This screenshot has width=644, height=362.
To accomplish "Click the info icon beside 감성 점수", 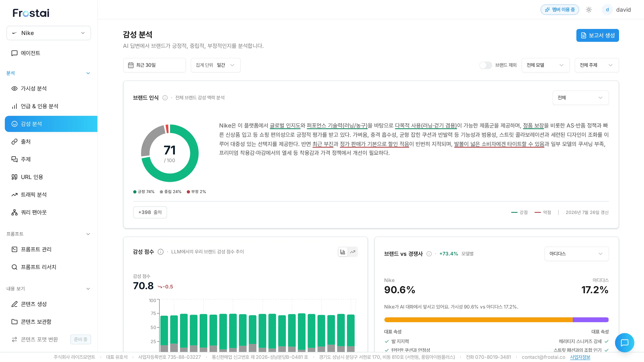I will (161, 252).
